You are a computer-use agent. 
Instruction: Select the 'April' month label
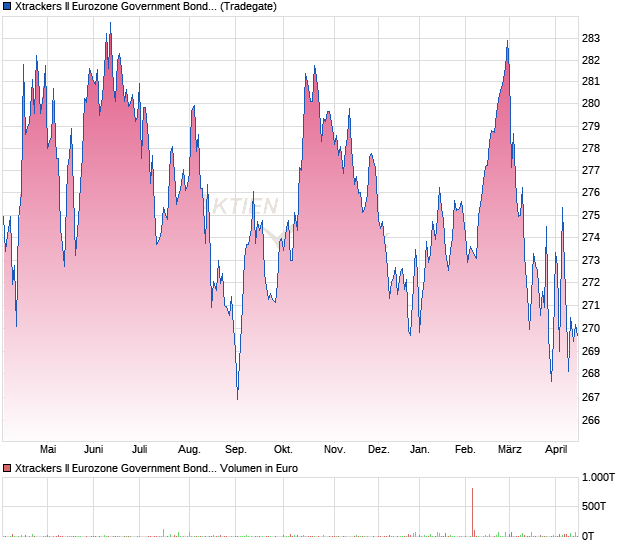point(555,450)
